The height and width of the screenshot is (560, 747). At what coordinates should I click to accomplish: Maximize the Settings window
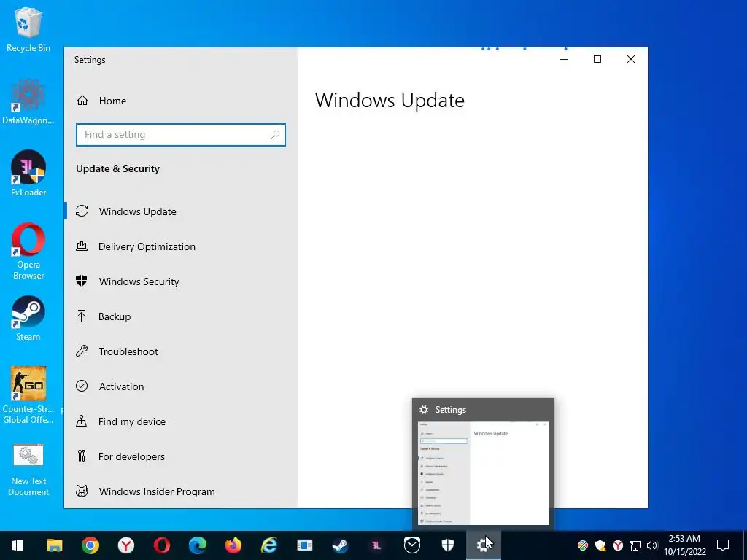597,59
